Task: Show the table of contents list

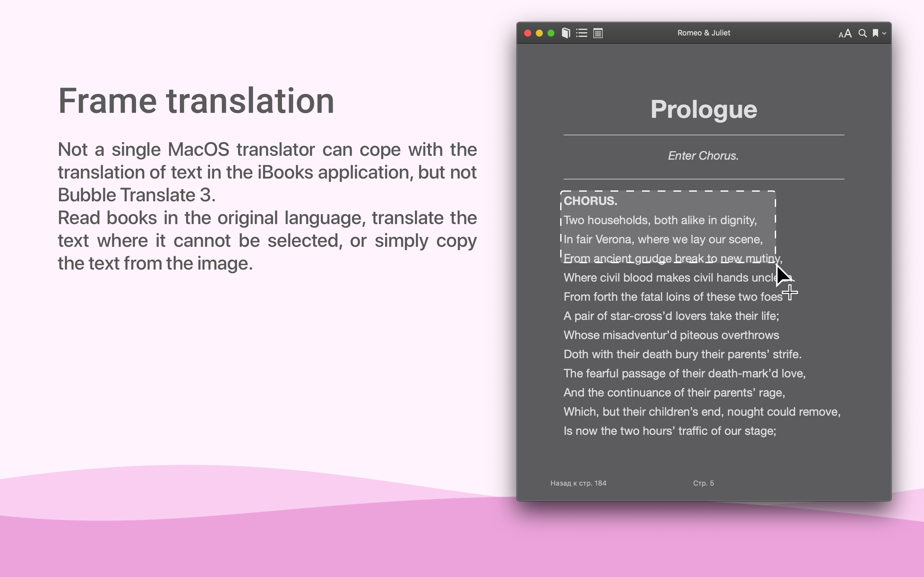Action: point(581,33)
